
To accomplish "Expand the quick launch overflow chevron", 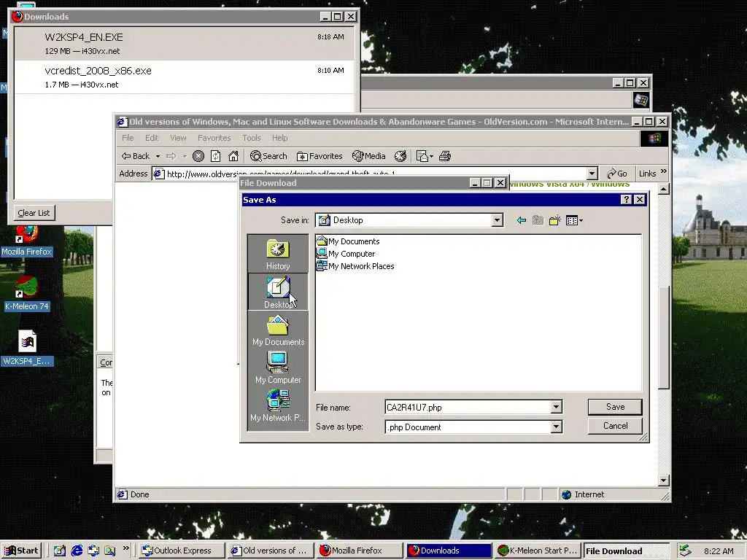I will 125,548.
